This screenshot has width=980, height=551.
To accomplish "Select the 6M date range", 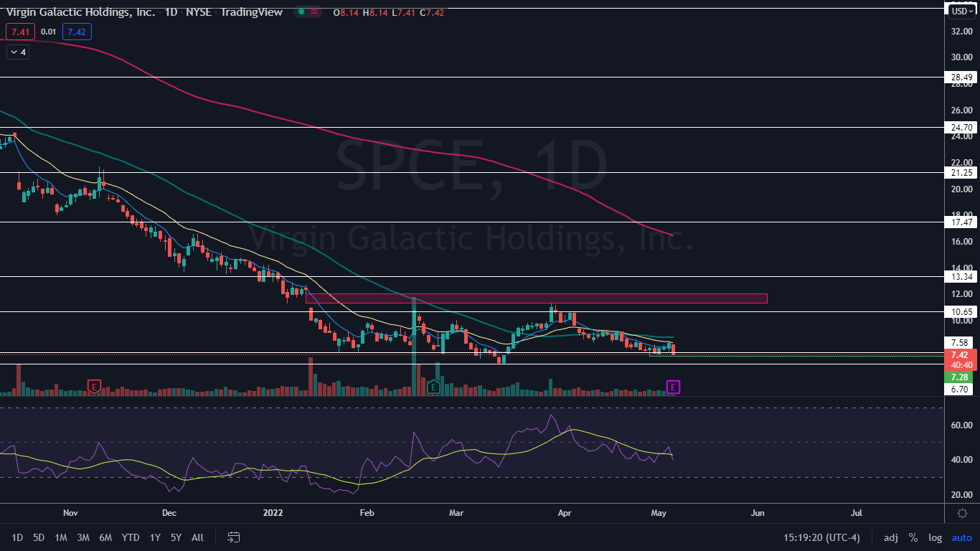I will click(x=105, y=537).
